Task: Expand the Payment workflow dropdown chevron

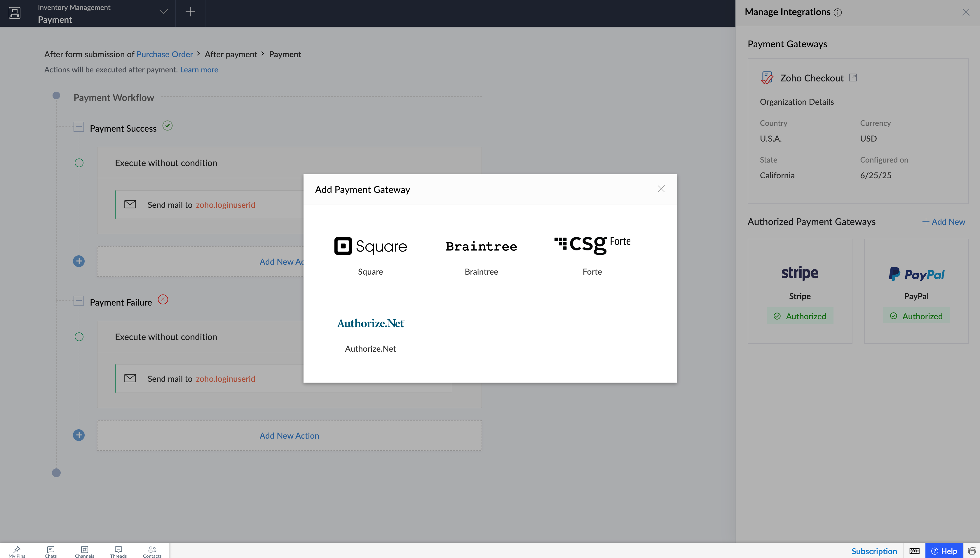Action: point(164,12)
